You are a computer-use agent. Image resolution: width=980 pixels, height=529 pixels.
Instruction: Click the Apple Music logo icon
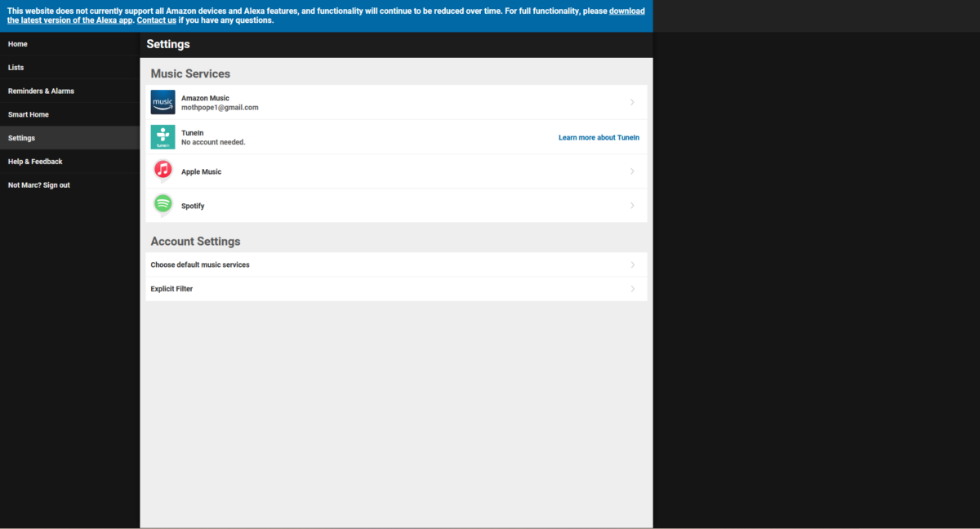point(163,171)
